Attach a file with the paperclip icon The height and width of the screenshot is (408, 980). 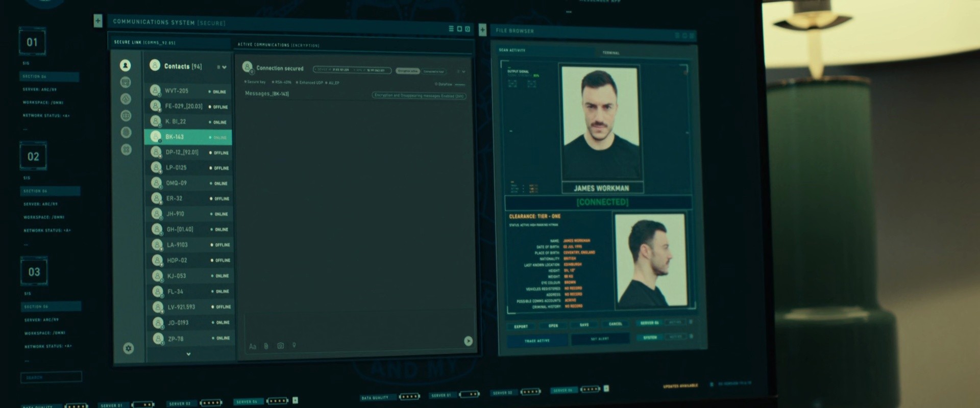(266, 346)
